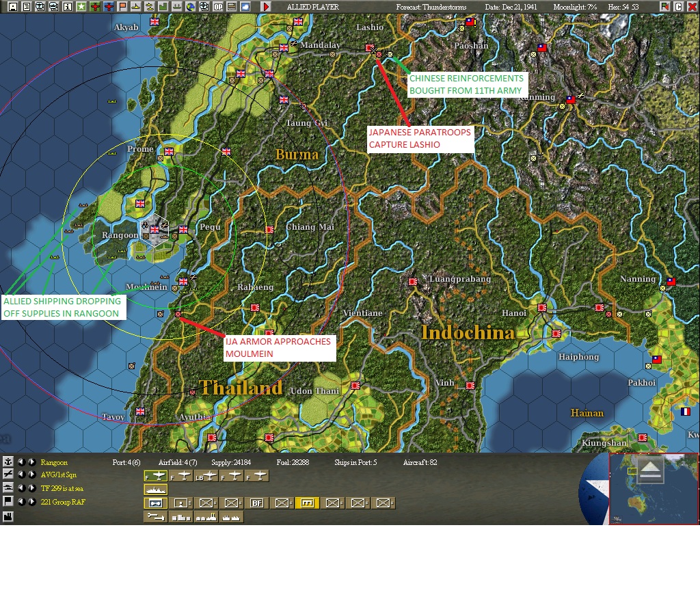Click the Japanese flag at Hanoi
The image size is (700, 614).
(x=542, y=307)
